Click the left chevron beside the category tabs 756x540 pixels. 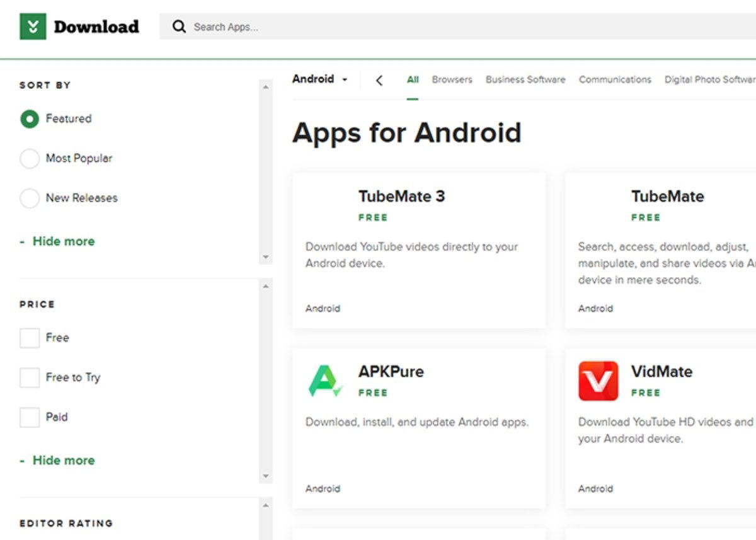coord(378,79)
